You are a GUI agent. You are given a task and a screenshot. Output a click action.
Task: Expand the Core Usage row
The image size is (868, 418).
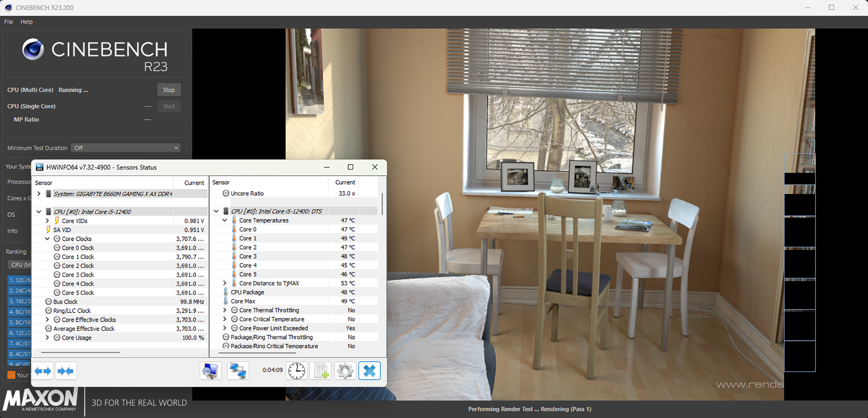tap(47, 338)
